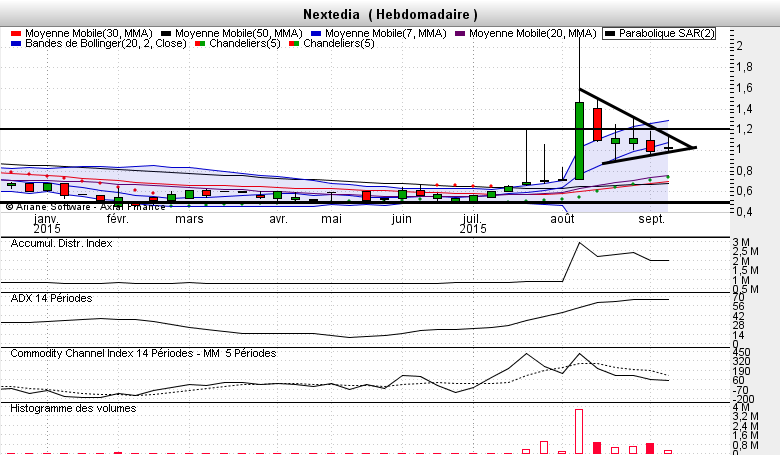This screenshot has height=455, width=780.
Task: Click the ADX 14 Périodes panel label
Action: pos(51,298)
